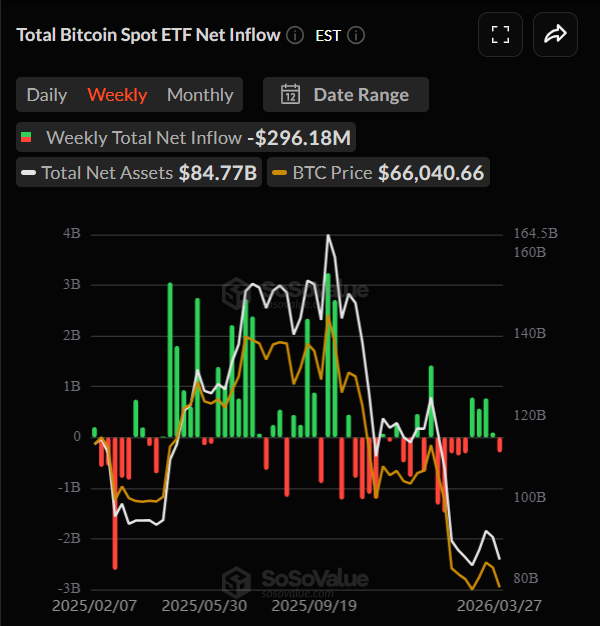
Task: Click the info icon beside the chart title
Action: [x=295, y=35]
